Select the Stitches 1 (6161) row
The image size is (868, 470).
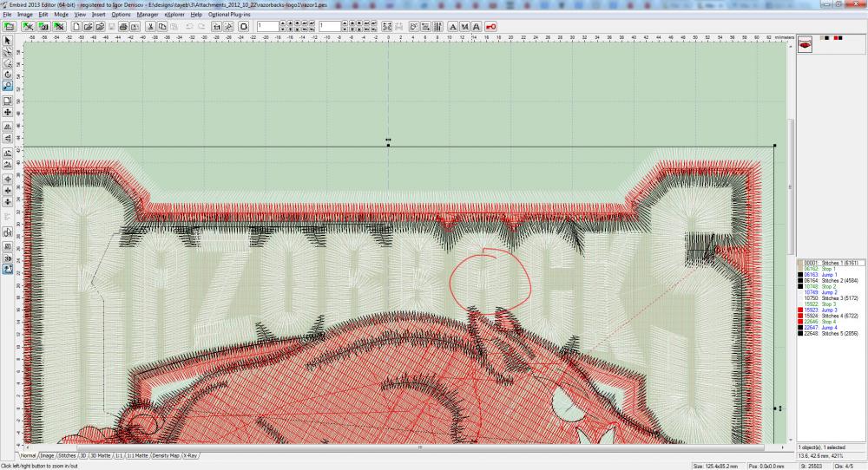tap(831, 263)
